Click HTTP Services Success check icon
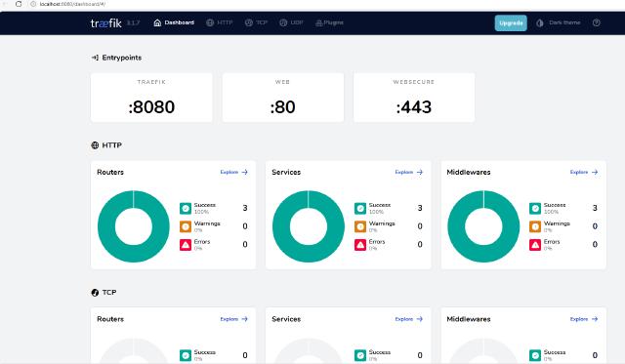The image size is (625, 364). 360,208
